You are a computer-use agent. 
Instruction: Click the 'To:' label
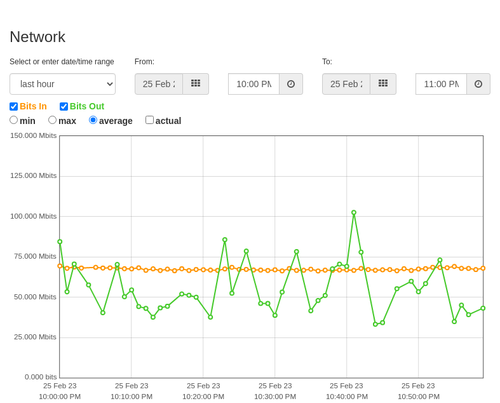[x=327, y=62]
